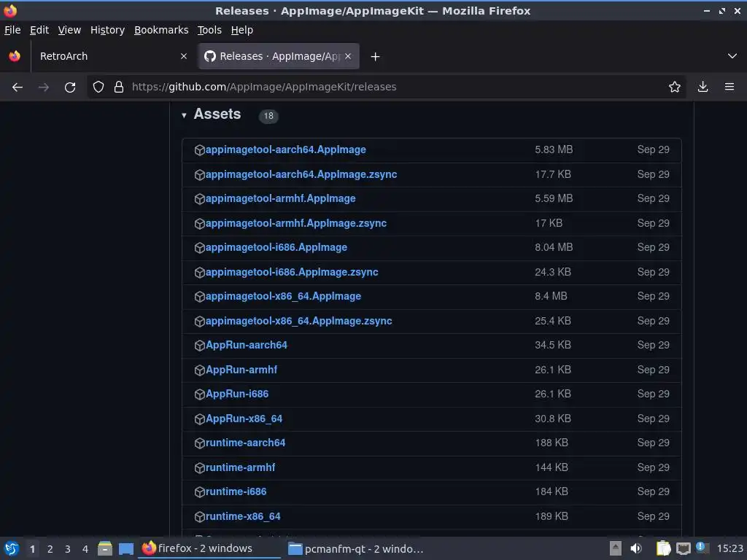Click the package icon beside appimagetool-x86_64.AppImage

coord(200,297)
